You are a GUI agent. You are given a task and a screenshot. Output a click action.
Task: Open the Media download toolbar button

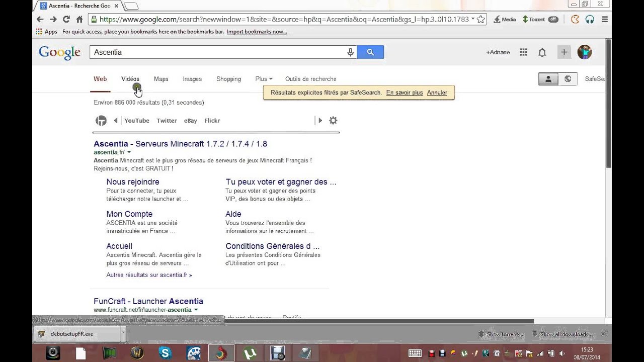point(505,19)
